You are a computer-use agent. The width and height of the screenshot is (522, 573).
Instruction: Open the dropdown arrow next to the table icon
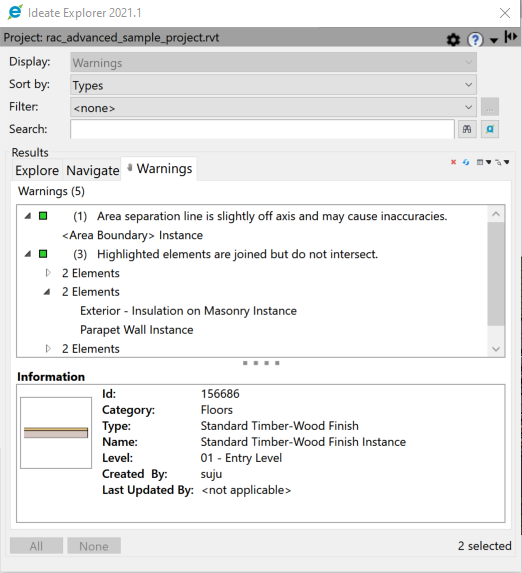[x=488, y=162]
